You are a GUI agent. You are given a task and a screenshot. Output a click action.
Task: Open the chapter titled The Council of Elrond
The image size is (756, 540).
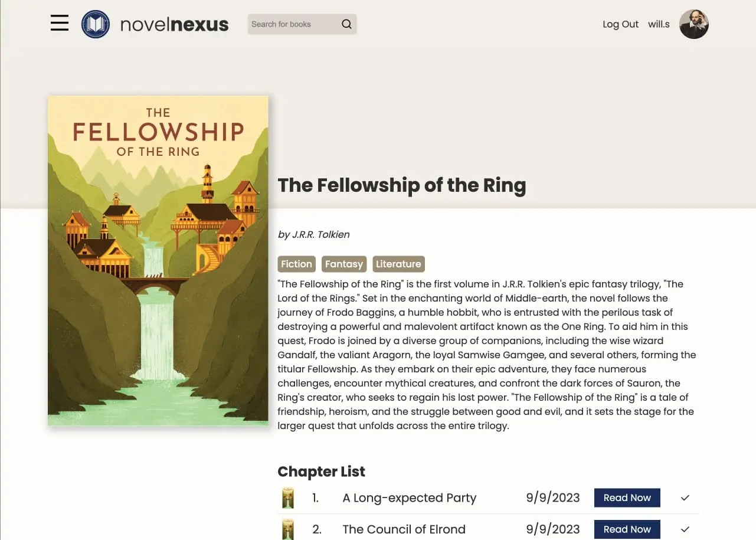[404, 529]
